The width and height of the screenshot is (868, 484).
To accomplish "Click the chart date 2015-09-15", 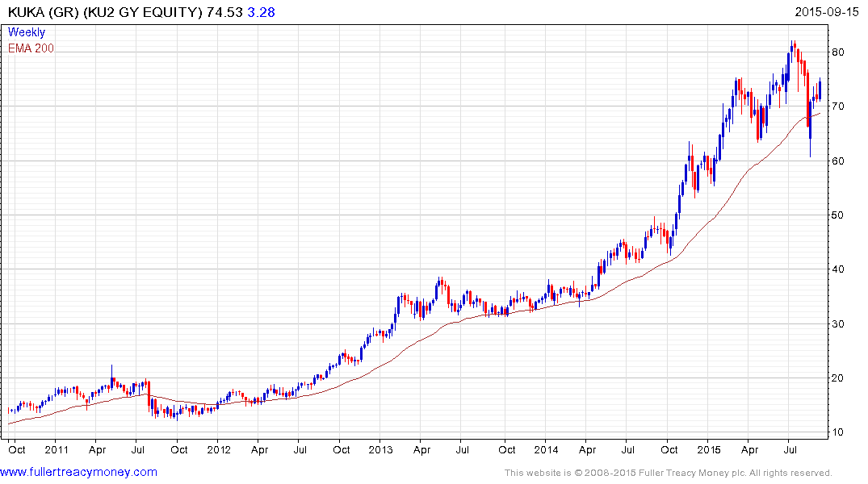I will point(827,12).
